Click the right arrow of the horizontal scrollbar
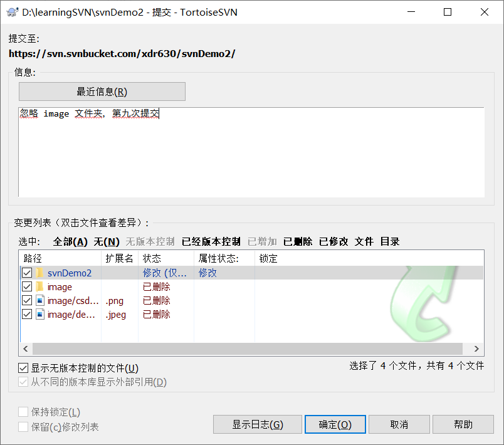This screenshot has height=445, width=504. [x=477, y=348]
